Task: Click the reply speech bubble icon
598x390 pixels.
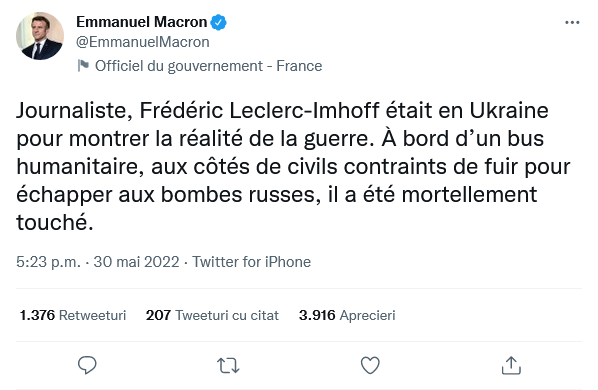Action: (87, 365)
